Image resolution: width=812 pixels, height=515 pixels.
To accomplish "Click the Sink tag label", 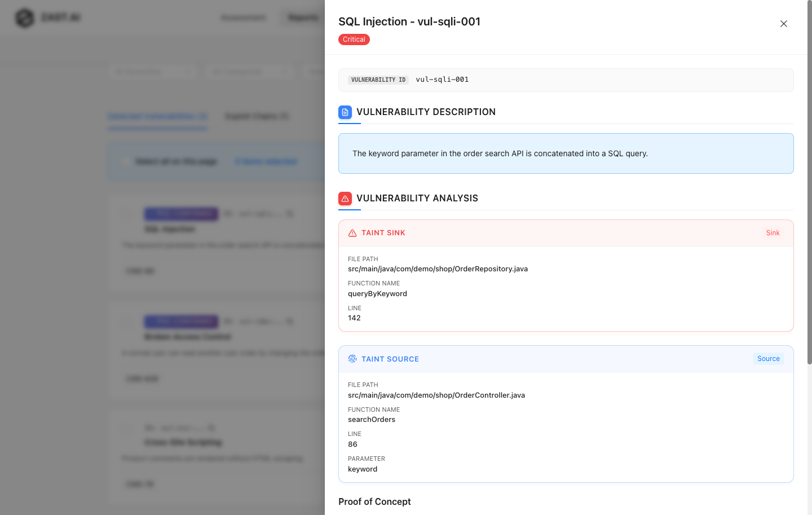I will (773, 233).
